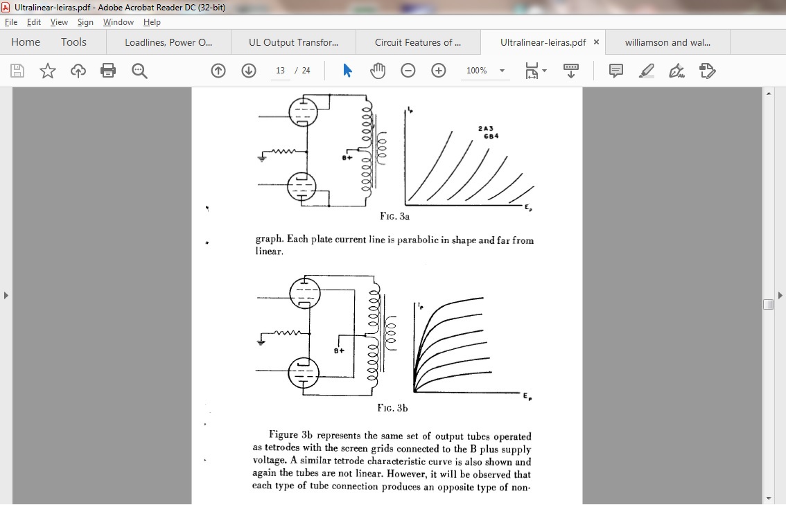786x532 pixels.
Task: Click the Acrobat app icon in title bar
Action: click(x=6, y=7)
